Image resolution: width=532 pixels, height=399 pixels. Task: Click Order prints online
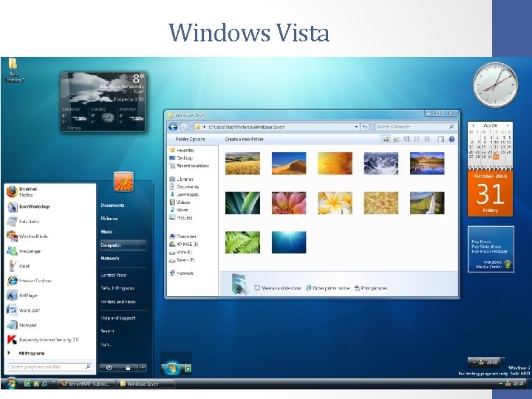[327, 288]
